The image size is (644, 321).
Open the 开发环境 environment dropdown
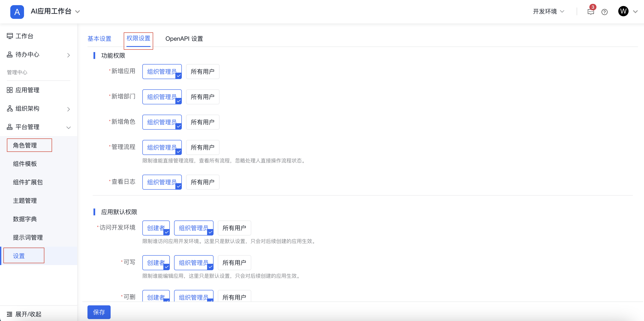point(549,12)
